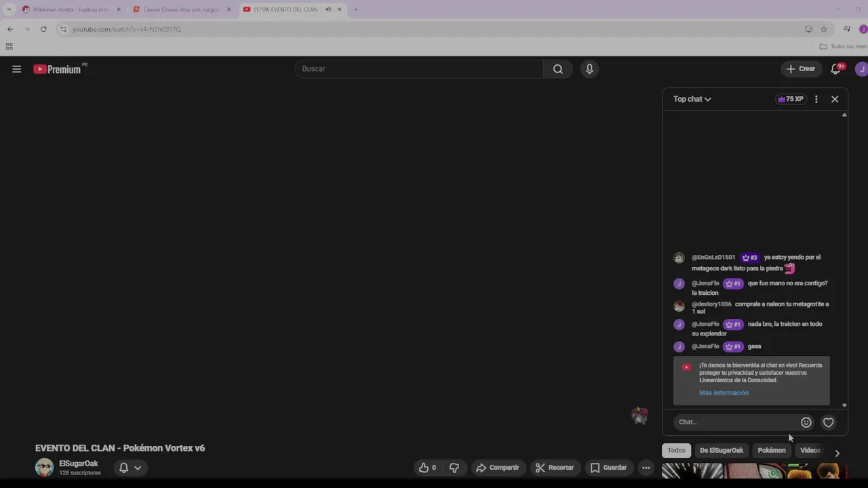Image resolution: width=868 pixels, height=488 pixels.
Task: Open Todos los marcadores folder
Action: [x=843, y=47]
